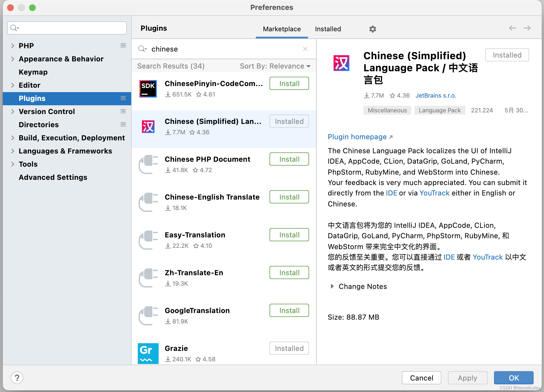This screenshot has height=392, width=544.
Task: Click the ChinesePinyin-CodeCompletion SDK icon
Action: pyautogui.click(x=148, y=89)
